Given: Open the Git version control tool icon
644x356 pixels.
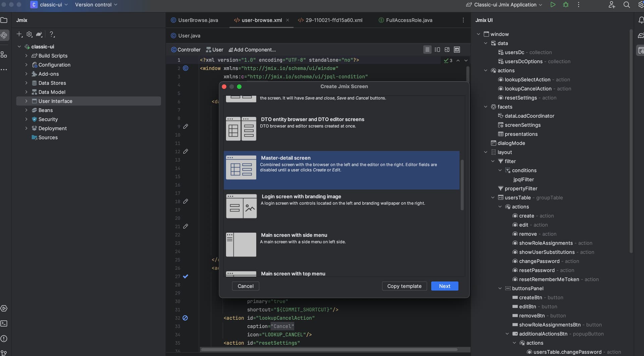Looking at the screenshot, I should coord(4,353).
